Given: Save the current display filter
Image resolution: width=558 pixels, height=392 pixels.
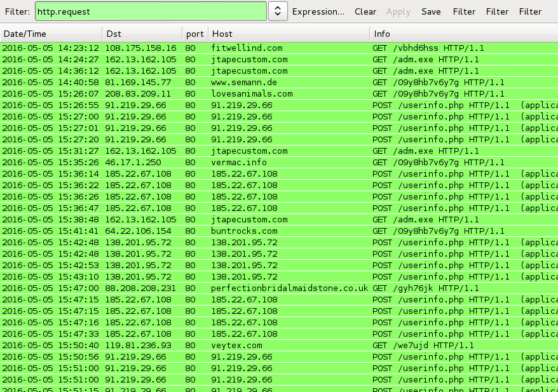Looking at the screenshot, I should point(431,11).
